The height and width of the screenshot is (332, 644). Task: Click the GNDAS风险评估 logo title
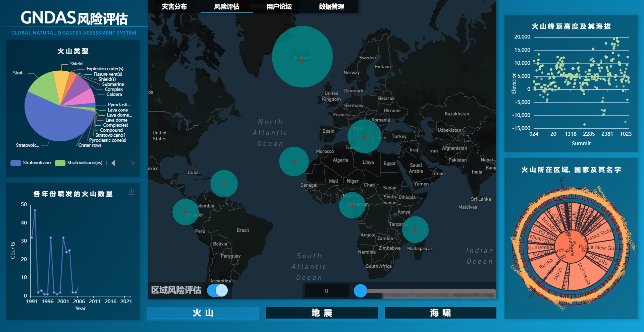tap(74, 18)
